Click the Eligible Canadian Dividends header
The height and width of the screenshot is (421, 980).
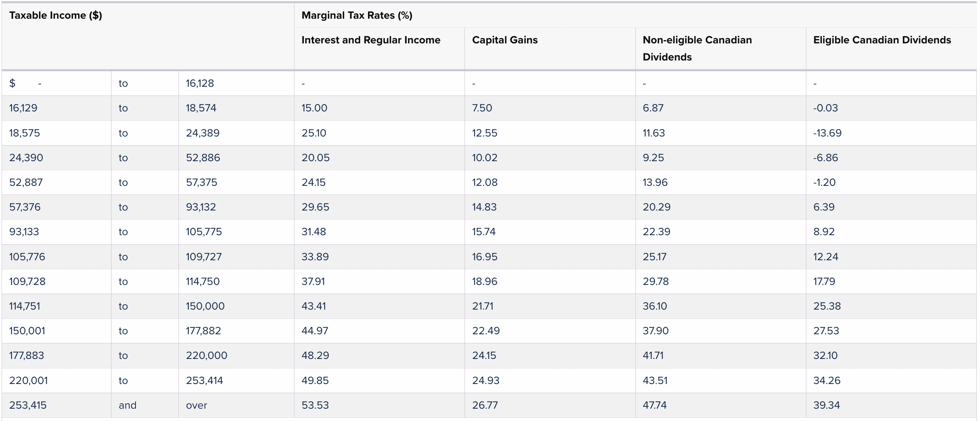click(882, 40)
